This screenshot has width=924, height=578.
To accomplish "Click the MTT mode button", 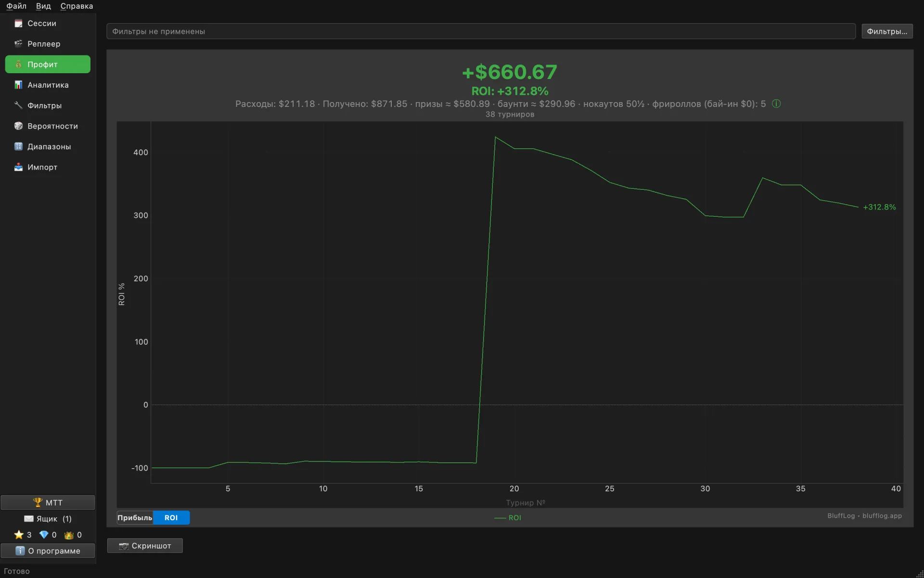I will [48, 502].
